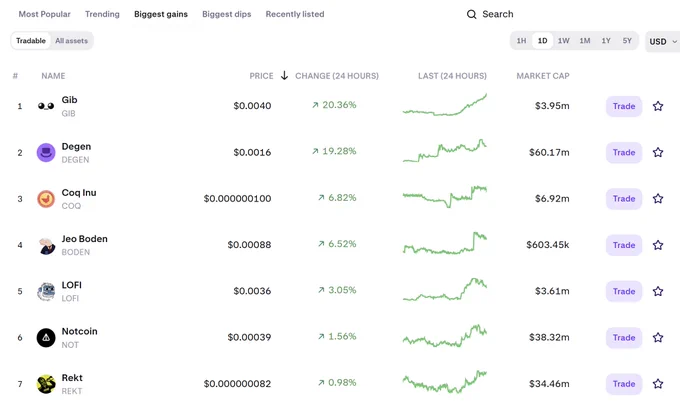
Task: Click the Jeo Boden asset name
Action: [x=85, y=239]
